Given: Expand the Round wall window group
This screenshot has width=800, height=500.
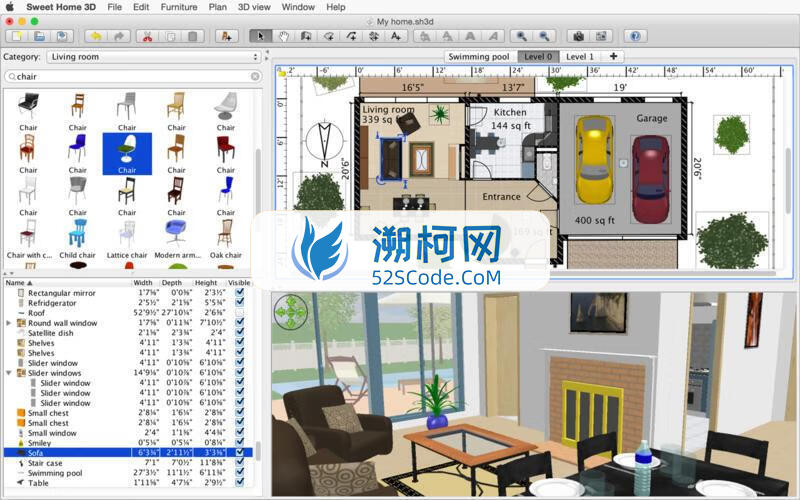Looking at the screenshot, I should coord(8,323).
